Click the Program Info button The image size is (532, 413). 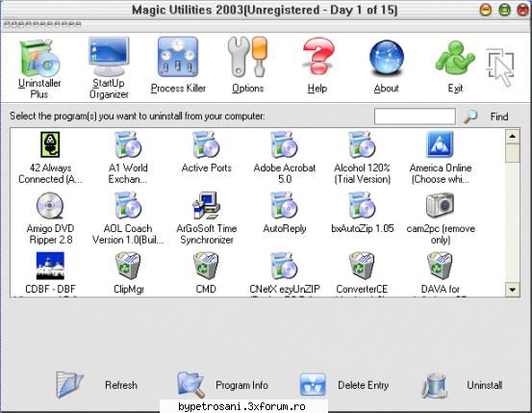pos(223,385)
